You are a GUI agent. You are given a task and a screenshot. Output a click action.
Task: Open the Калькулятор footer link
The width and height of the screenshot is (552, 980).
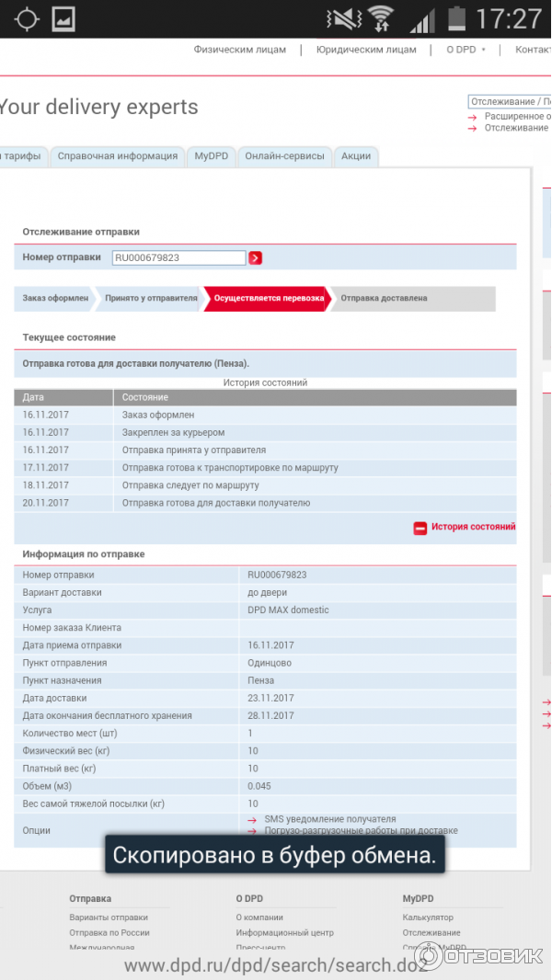pos(428,917)
